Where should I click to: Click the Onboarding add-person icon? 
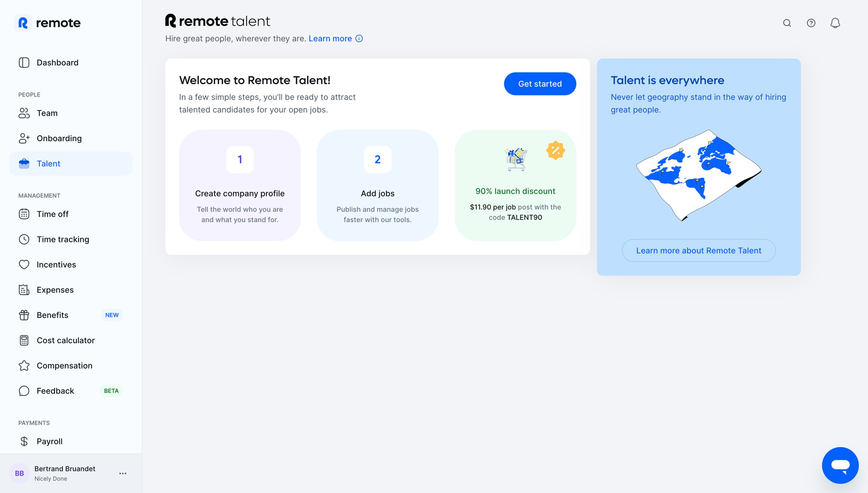point(24,139)
